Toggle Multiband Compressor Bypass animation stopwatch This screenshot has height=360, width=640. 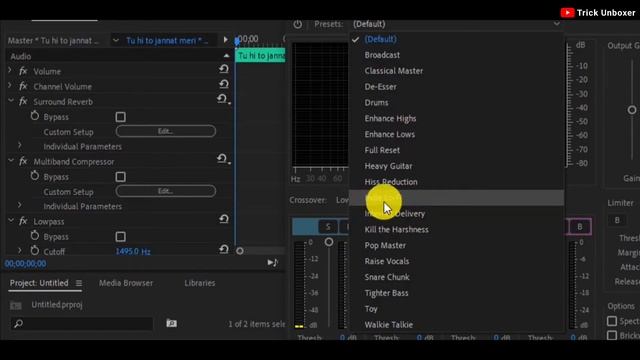[x=35, y=176]
